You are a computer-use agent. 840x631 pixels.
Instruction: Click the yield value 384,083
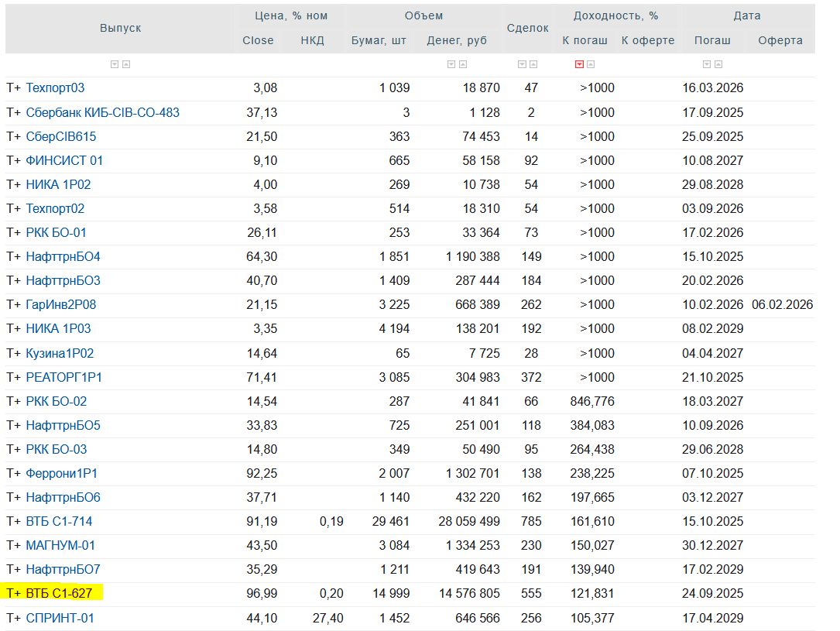click(x=592, y=426)
